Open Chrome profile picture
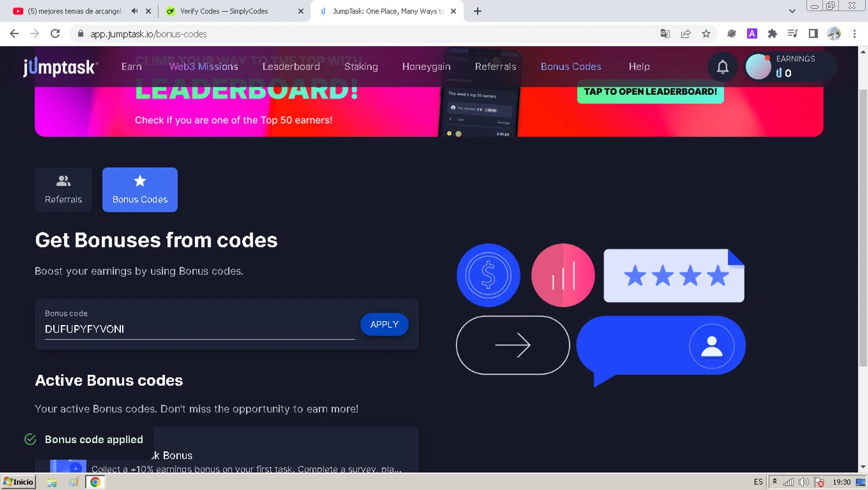 [x=834, y=34]
